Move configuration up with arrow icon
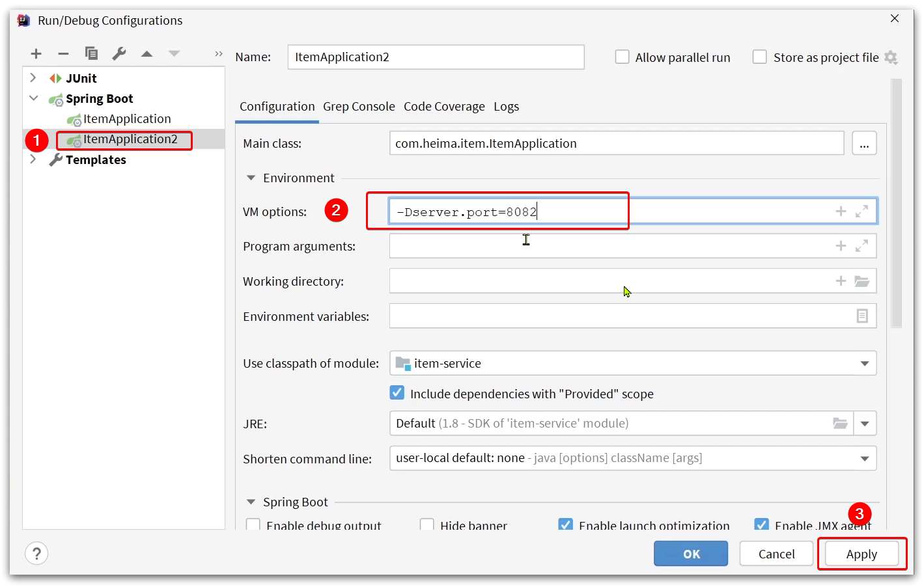The image size is (924, 587). click(x=147, y=54)
